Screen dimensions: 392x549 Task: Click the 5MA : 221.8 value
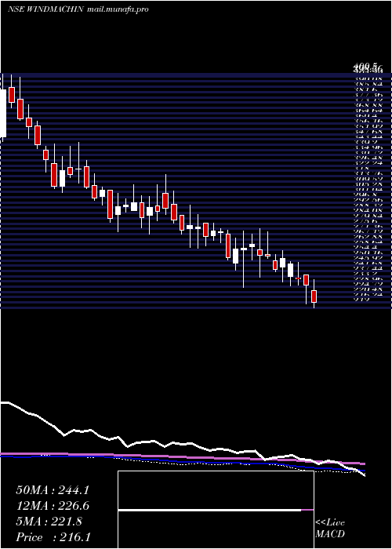(x=49, y=522)
